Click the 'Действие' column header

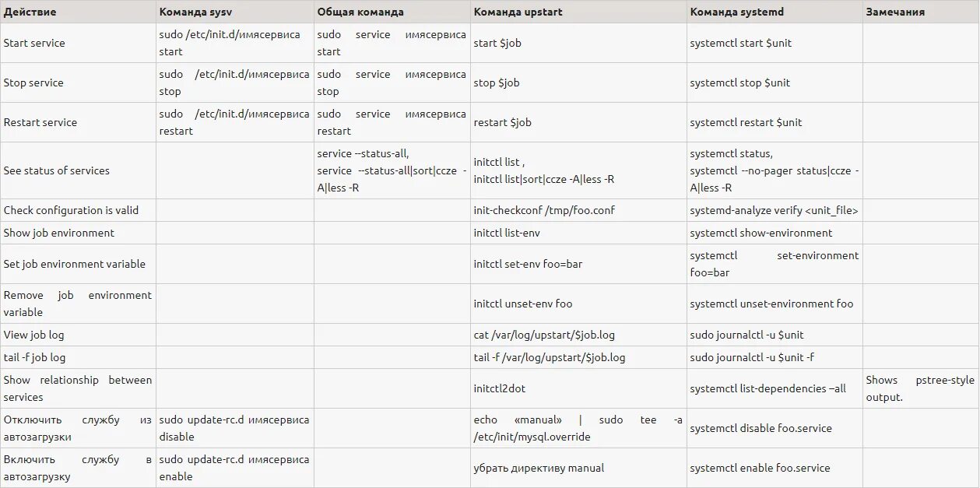click(30, 12)
